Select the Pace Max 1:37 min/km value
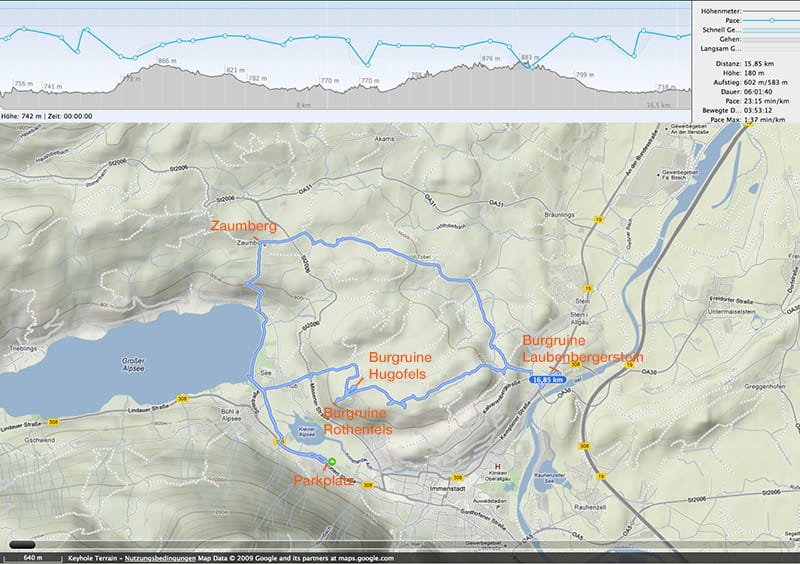This screenshot has height=564, width=800. click(764, 119)
